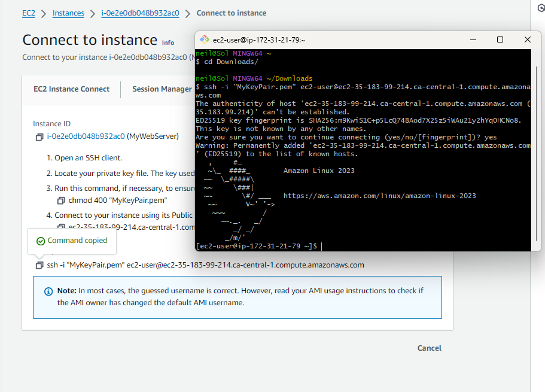Navigate to Instances via the breadcrumb
This screenshot has width=545, height=392.
pyautogui.click(x=68, y=13)
